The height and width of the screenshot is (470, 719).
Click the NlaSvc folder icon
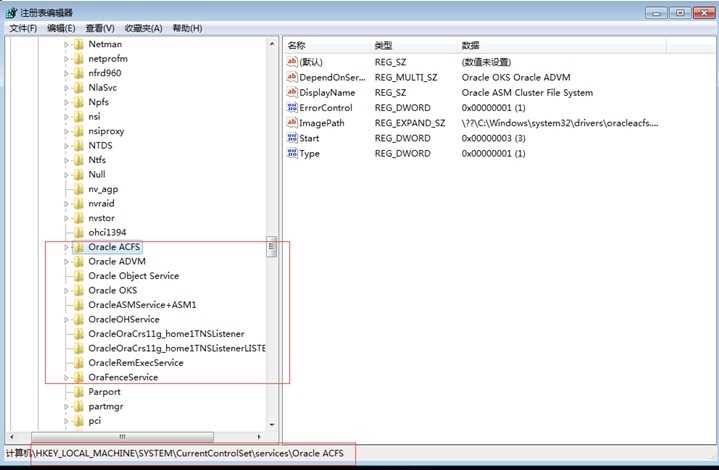point(79,88)
